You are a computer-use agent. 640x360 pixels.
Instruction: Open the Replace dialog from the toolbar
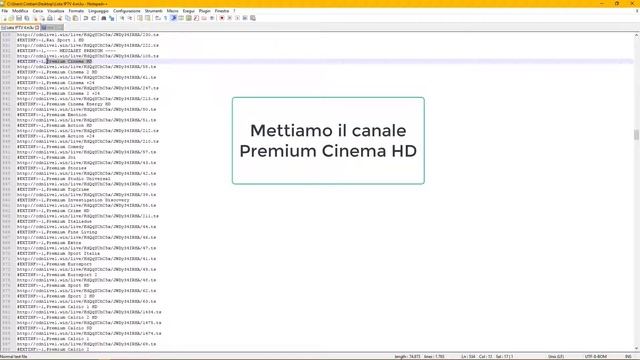point(111,18)
